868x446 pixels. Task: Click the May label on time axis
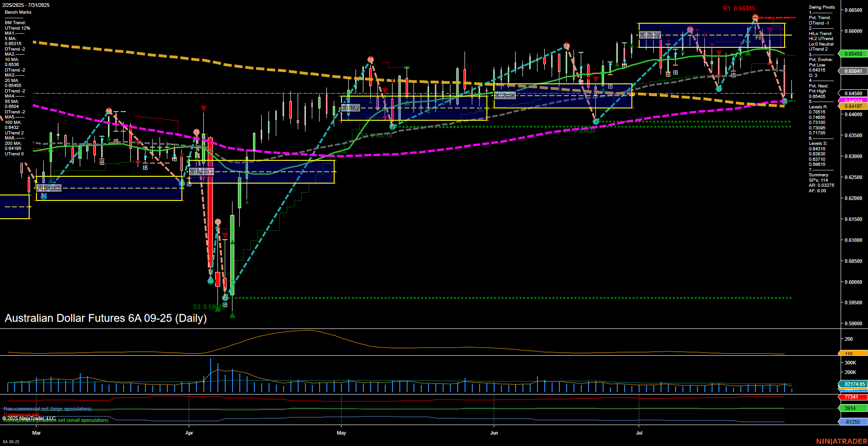point(341,433)
